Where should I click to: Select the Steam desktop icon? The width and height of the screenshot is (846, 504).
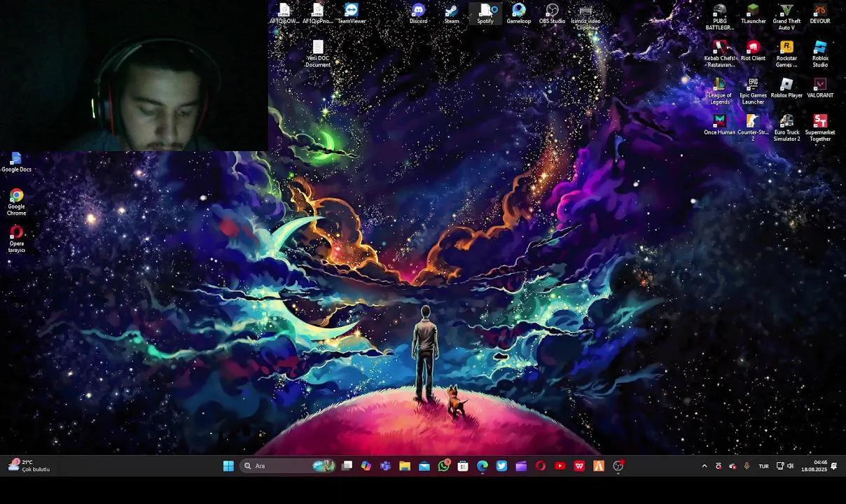click(452, 13)
